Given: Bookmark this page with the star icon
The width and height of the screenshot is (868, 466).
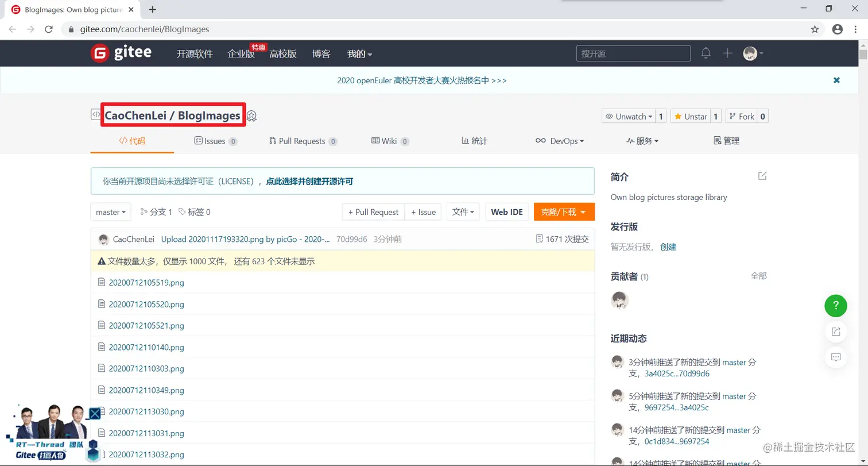Looking at the screenshot, I should click(x=815, y=29).
